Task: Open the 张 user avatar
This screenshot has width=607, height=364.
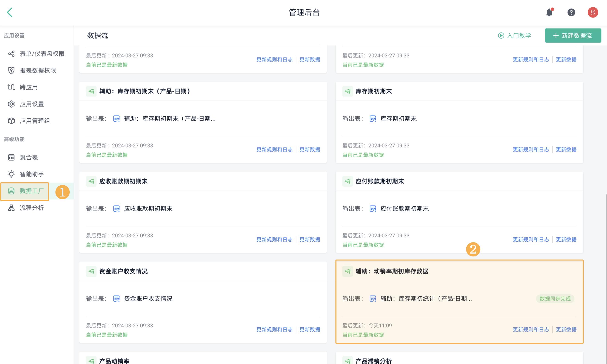Action: tap(593, 12)
